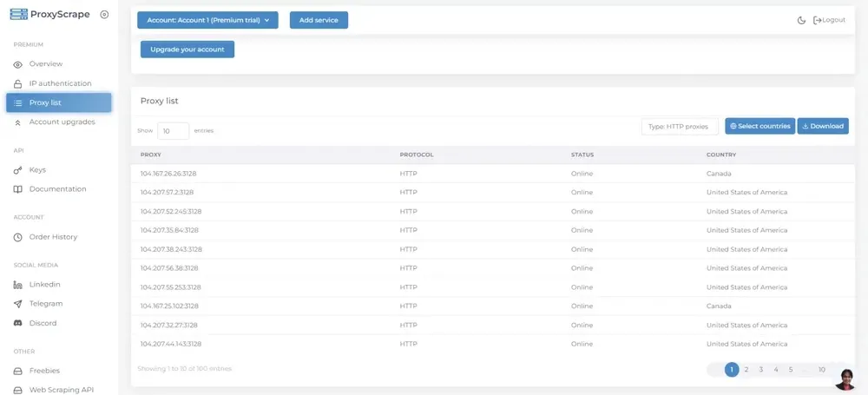This screenshot has width=868, height=395.
Task: Click the Logout arrow icon
Action: point(817,21)
